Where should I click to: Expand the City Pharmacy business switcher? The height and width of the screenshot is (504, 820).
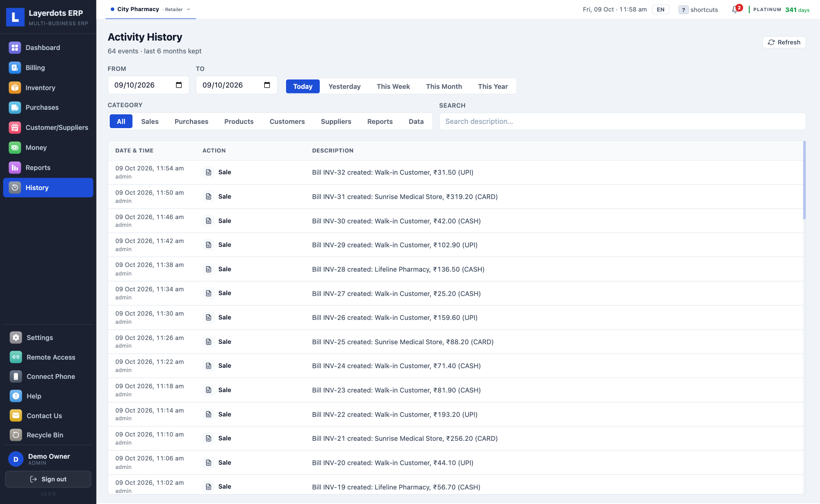pos(150,9)
